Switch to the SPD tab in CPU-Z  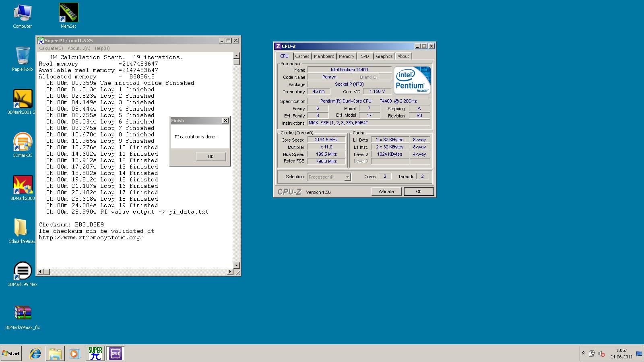pyautogui.click(x=365, y=56)
